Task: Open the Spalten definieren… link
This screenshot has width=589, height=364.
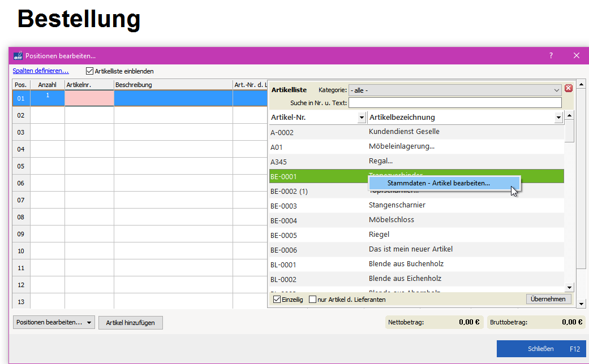Action: pyautogui.click(x=41, y=71)
